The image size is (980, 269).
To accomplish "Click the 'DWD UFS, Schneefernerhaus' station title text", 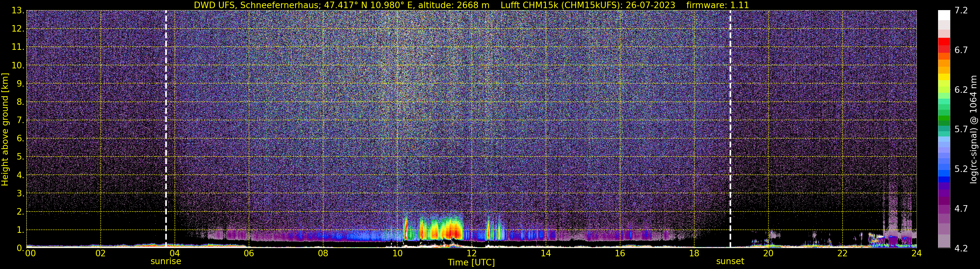I will point(257,5).
